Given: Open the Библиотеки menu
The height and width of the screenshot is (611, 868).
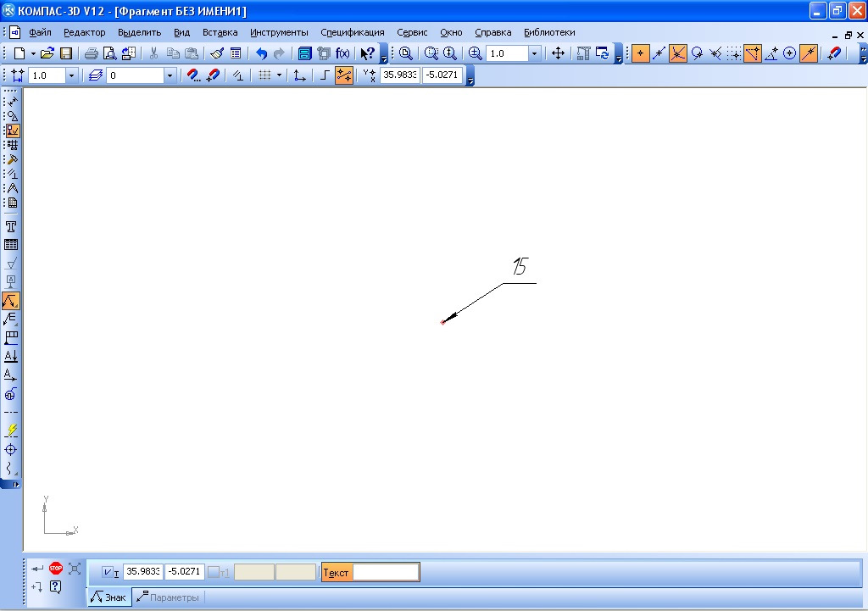Looking at the screenshot, I should pyautogui.click(x=549, y=32).
